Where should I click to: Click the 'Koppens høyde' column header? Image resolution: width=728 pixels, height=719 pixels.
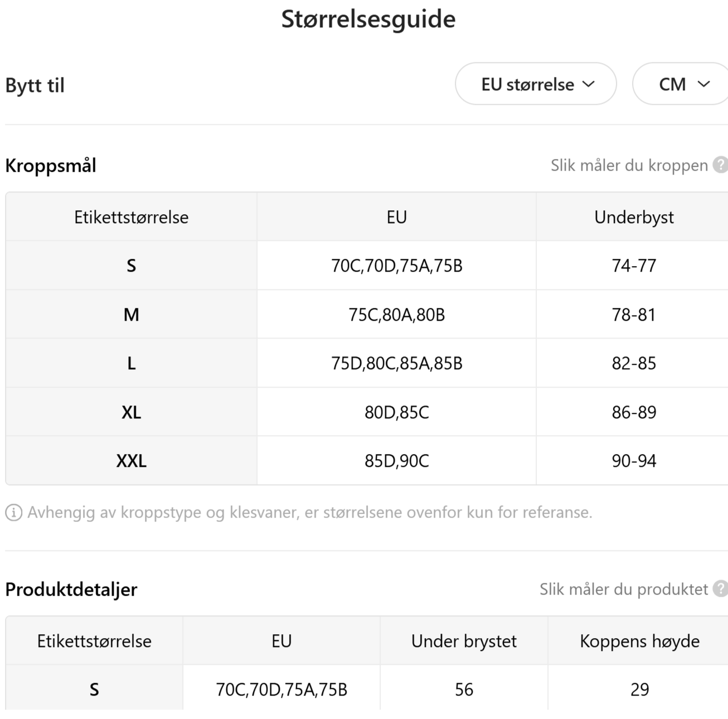pyautogui.click(x=639, y=641)
